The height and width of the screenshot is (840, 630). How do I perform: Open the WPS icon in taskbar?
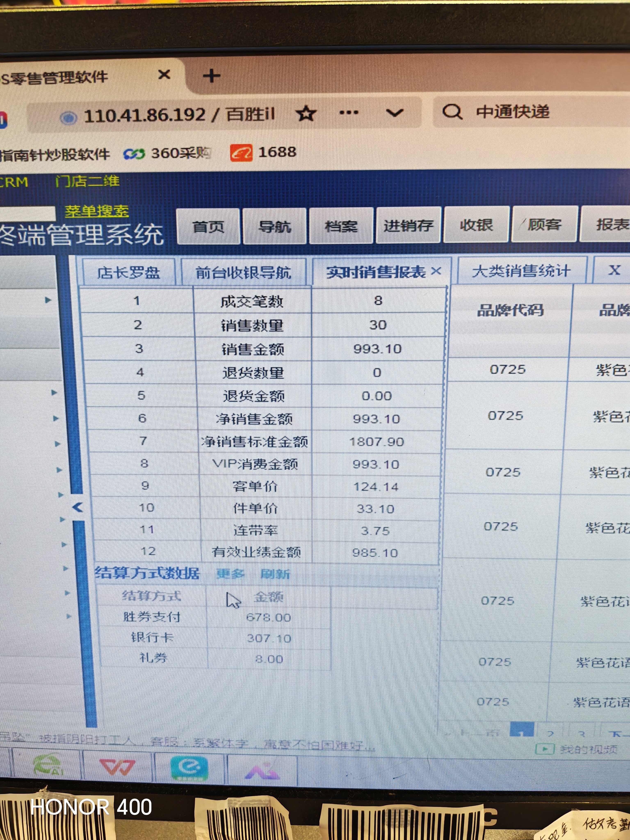tap(117, 767)
